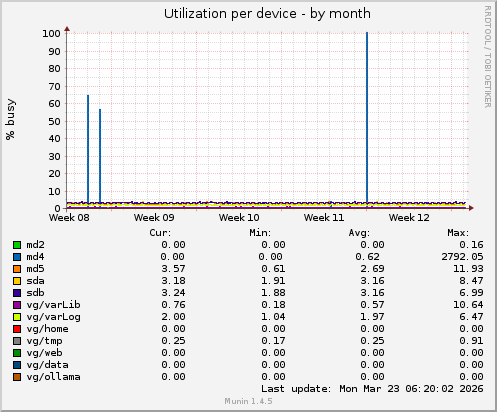This screenshot has height=412, width=497.
Task: Select the sdb legend label
Action: click(x=35, y=293)
